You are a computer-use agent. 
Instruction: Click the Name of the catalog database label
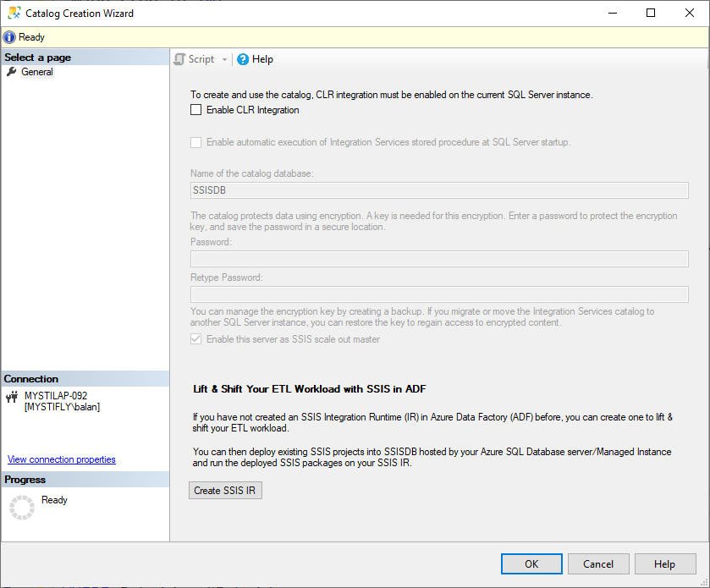pos(252,173)
